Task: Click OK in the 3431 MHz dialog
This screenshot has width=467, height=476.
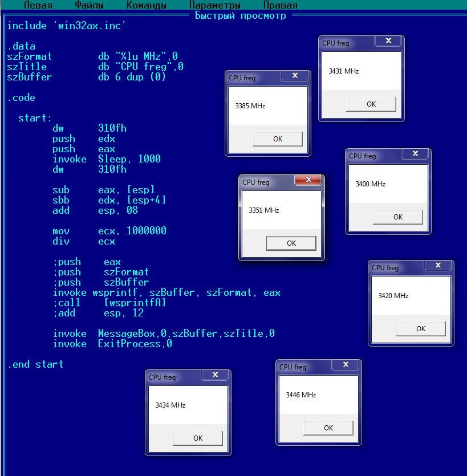Action: point(371,104)
